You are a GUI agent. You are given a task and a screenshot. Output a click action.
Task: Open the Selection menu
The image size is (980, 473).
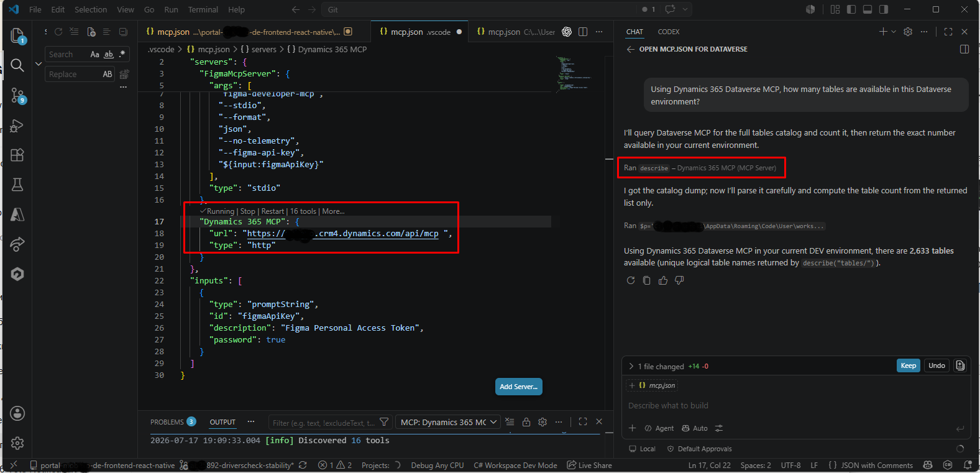pos(91,9)
